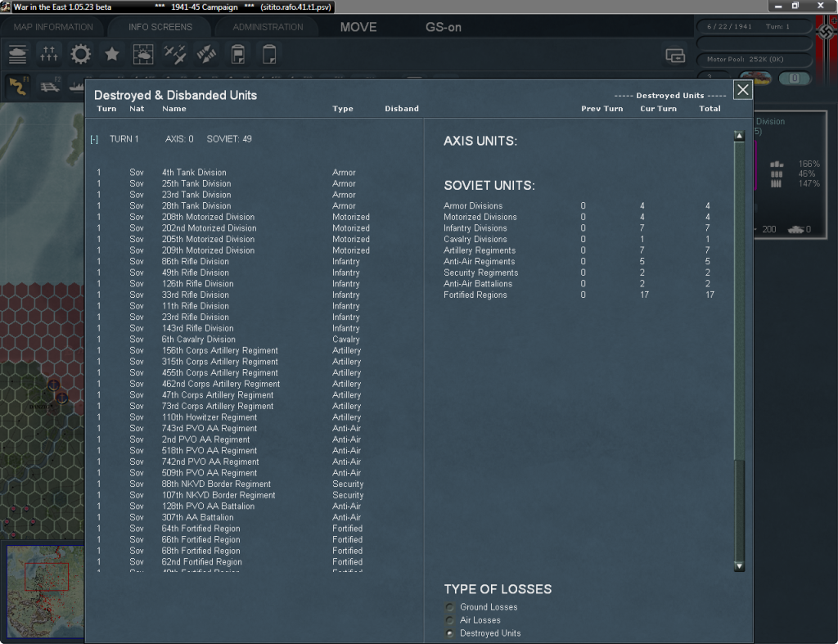Click the tank picture button under Motor Pool
Image resolution: width=838 pixels, height=644 pixels.
(755, 79)
